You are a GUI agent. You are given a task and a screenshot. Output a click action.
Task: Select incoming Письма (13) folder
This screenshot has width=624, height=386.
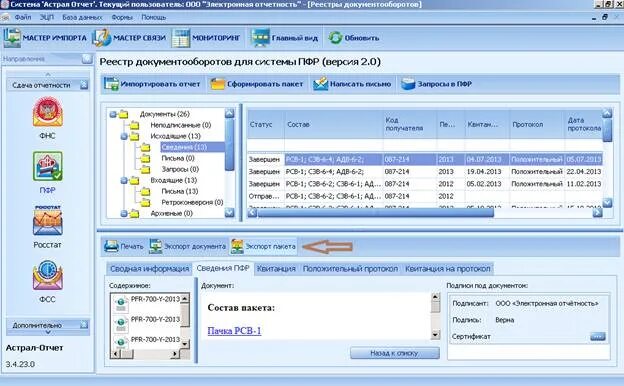point(179,191)
